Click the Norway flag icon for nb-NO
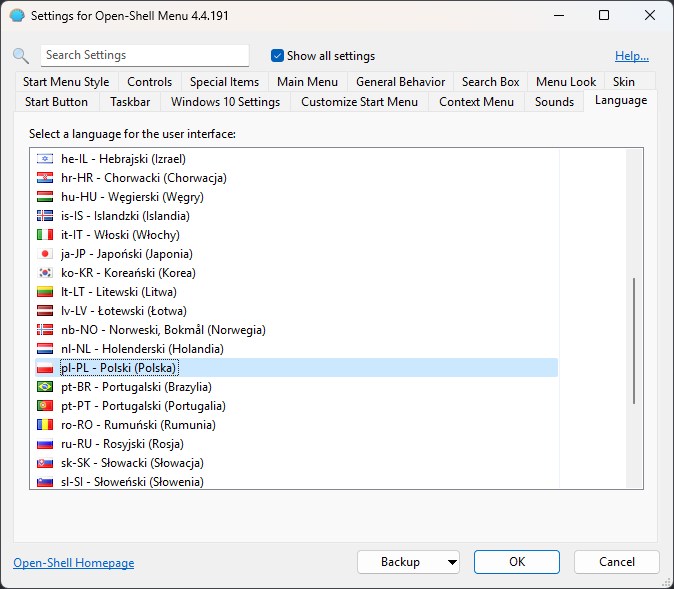This screenshot has height=589, width=674. 45,330
